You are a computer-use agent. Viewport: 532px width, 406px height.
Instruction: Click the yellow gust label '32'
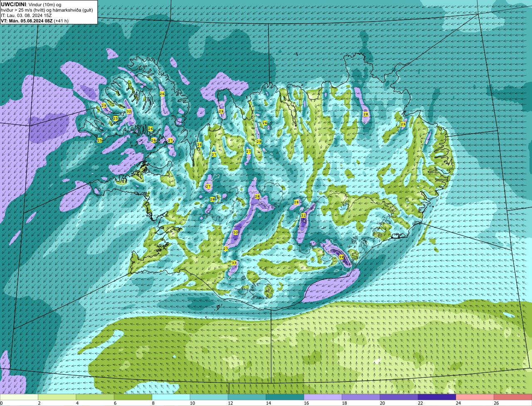(x=129, y=111)
